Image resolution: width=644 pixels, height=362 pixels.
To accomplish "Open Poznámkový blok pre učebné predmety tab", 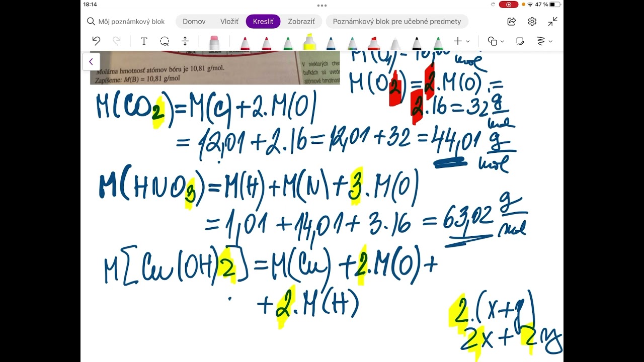I will click(397, 22).
